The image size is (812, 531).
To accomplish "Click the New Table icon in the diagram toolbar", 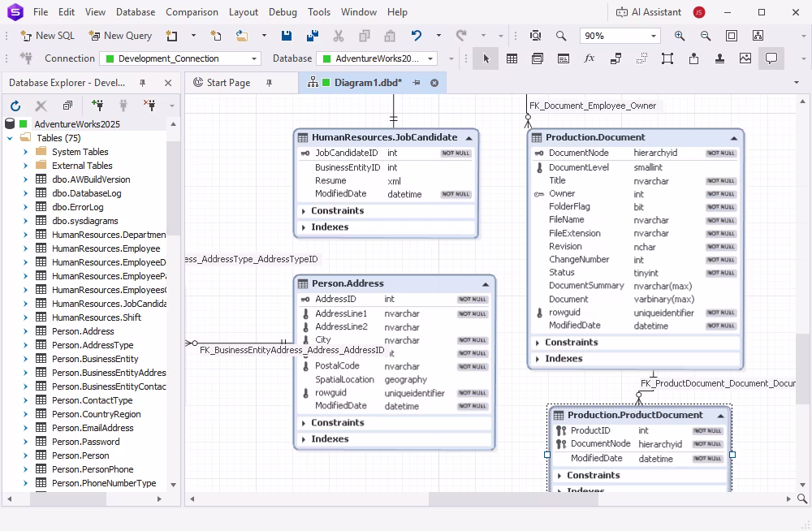I will click(512, 58).
